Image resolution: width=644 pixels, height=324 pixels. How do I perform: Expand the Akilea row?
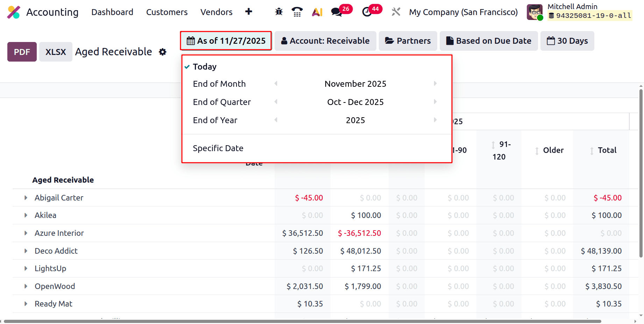point(26,215)
